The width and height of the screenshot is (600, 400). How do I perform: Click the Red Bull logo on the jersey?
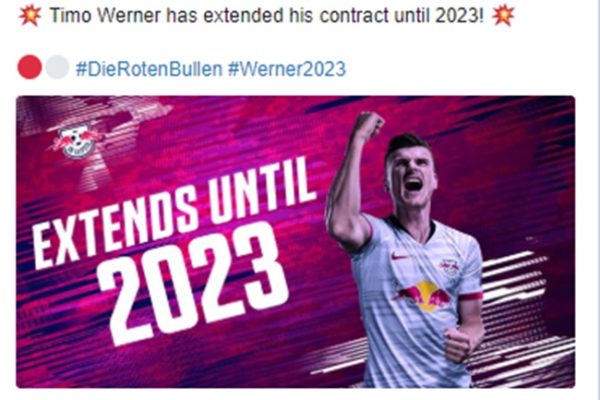pyautogui.click(x=425, y=295)
